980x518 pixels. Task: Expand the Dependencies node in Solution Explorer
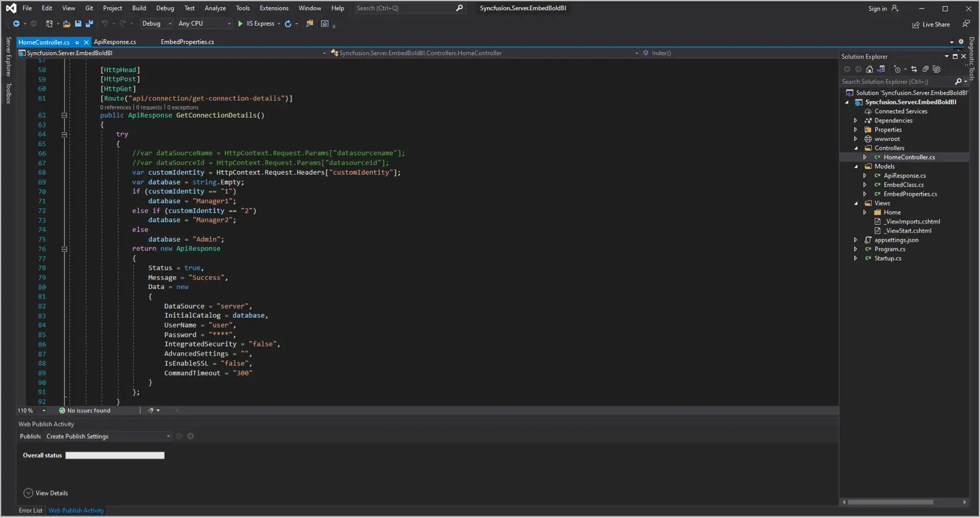(856, 121)
